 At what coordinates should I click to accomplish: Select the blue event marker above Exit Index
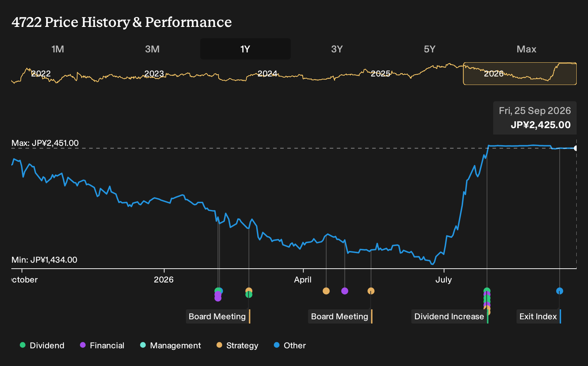click(559, 291)
